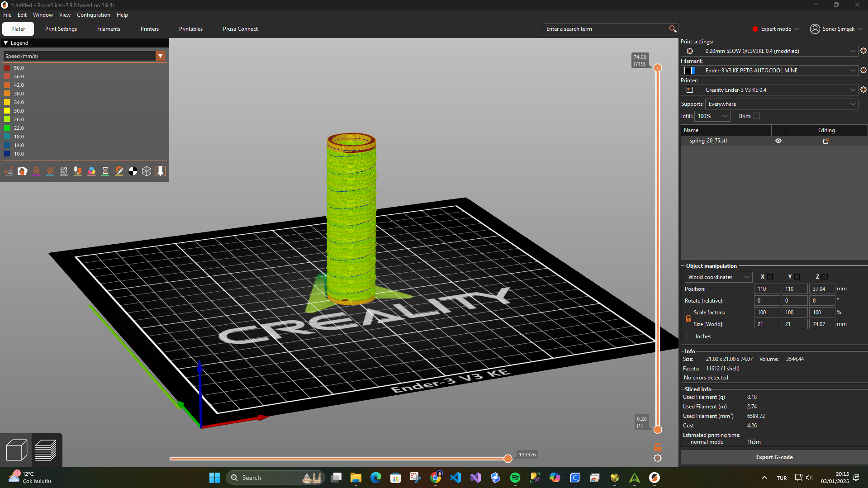Open the printer preset dropdown

click(769, 90)
